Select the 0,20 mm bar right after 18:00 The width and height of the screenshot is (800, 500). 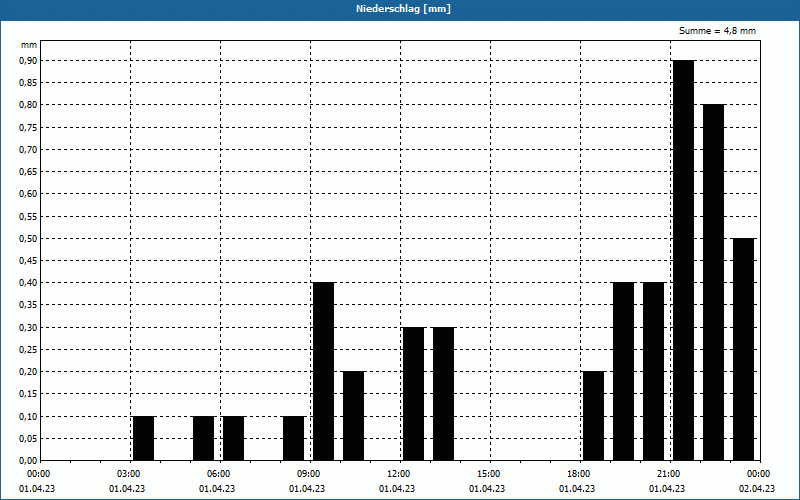click(x=593, y=416)
